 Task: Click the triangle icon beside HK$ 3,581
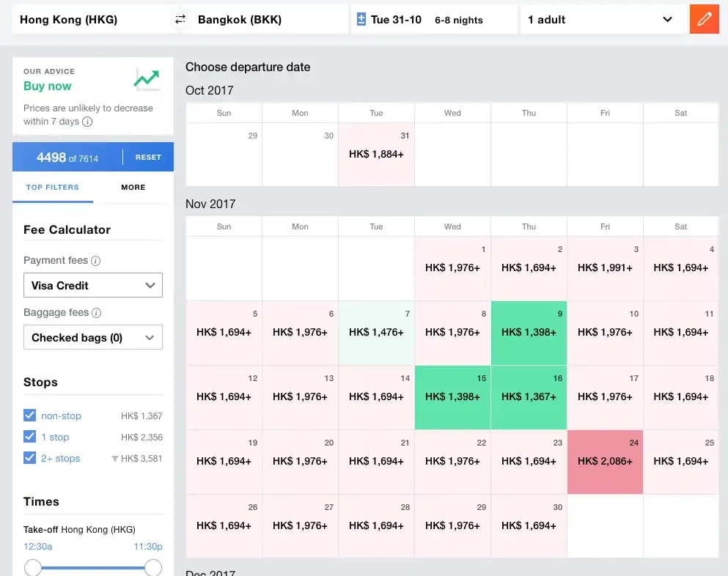[114, 459]
